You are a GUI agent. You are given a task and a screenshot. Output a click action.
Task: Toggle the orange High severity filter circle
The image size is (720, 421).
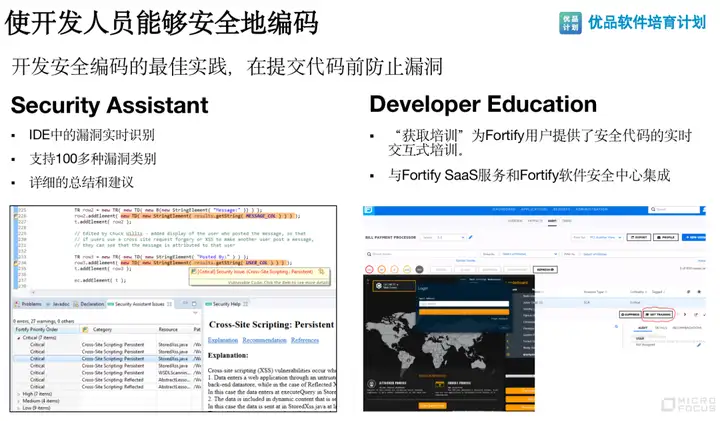tap(382, 269)
